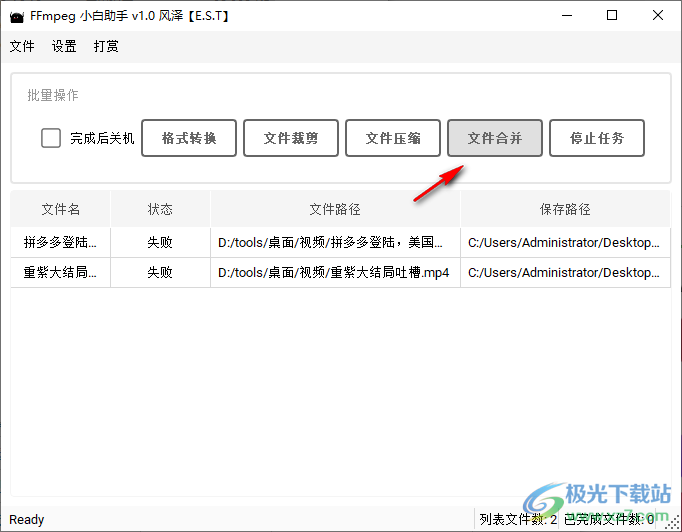Image resolution: width=682 pixels, height=532 pixels.
Task: Select the 文件名 column header
Action: click(60, 209)
